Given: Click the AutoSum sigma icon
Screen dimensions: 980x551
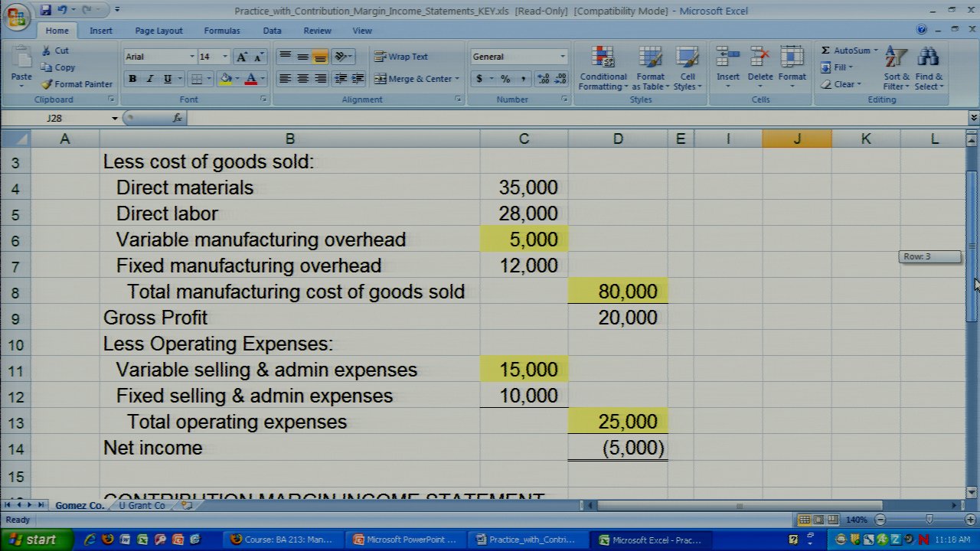Looking at the screenshot, I should point(825,51).
